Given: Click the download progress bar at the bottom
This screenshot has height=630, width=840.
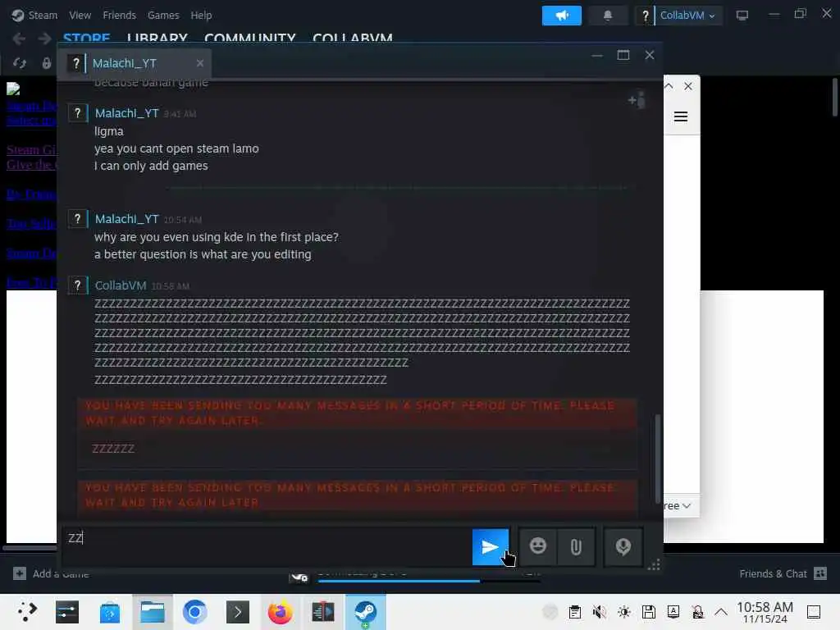Looking at the screenshot, I should pos(428,581).
